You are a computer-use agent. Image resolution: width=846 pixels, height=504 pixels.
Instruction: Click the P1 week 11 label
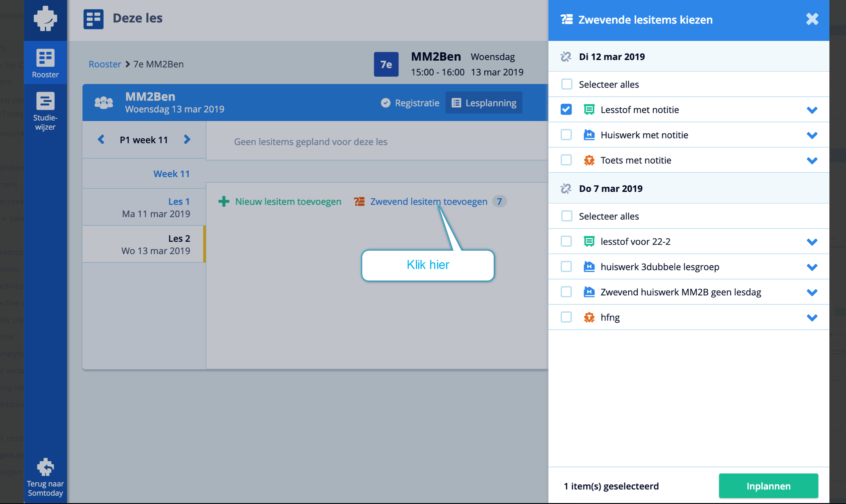tap(144, 140)
